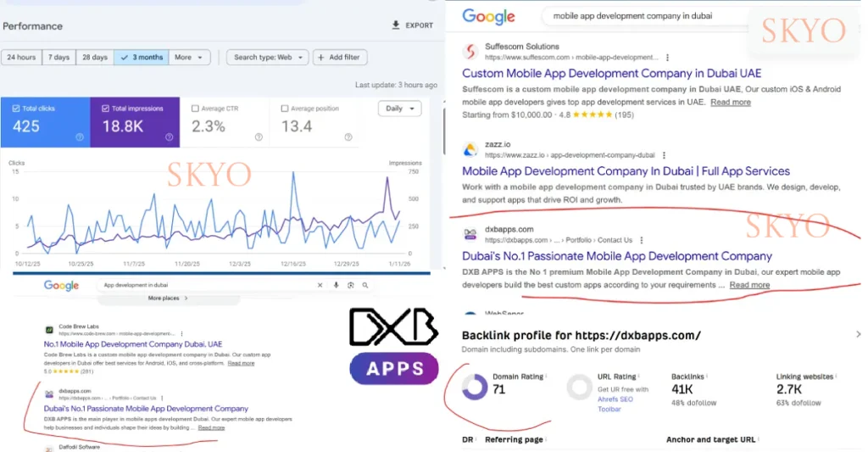Click the scrollbar right of the performance chart
The width and height of the screenshot is (868, 452).
(x=442, y=130)
